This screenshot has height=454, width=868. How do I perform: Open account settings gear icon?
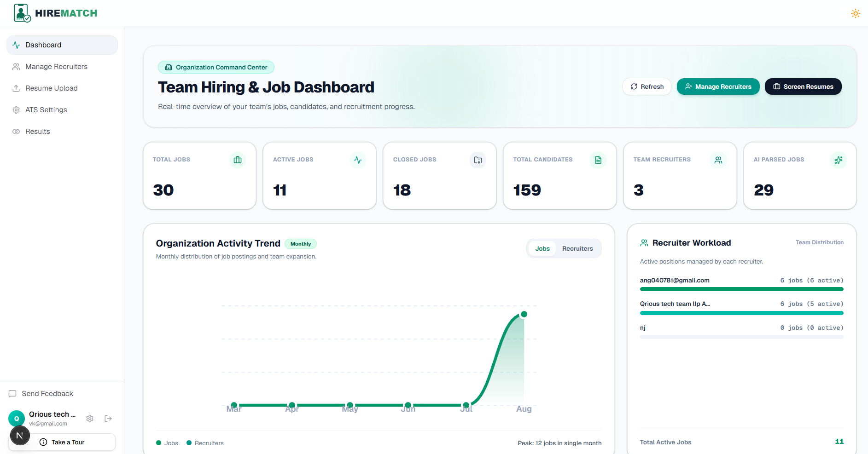[90, 419]
